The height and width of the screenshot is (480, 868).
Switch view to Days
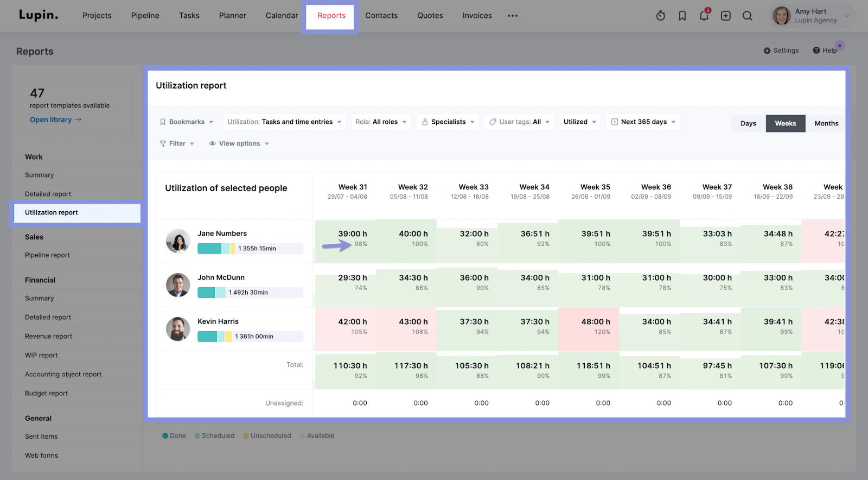pyautogui.click(x=748, y=123)
